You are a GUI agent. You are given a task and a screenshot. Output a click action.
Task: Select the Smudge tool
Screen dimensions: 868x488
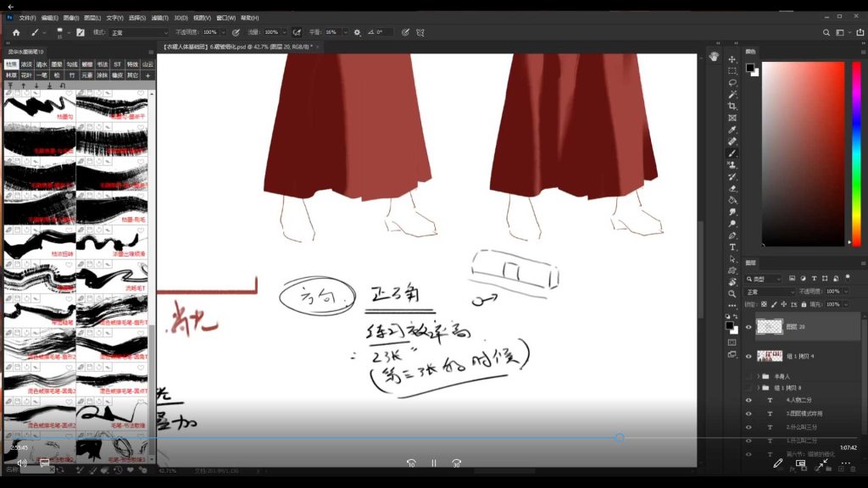point(732,212)
